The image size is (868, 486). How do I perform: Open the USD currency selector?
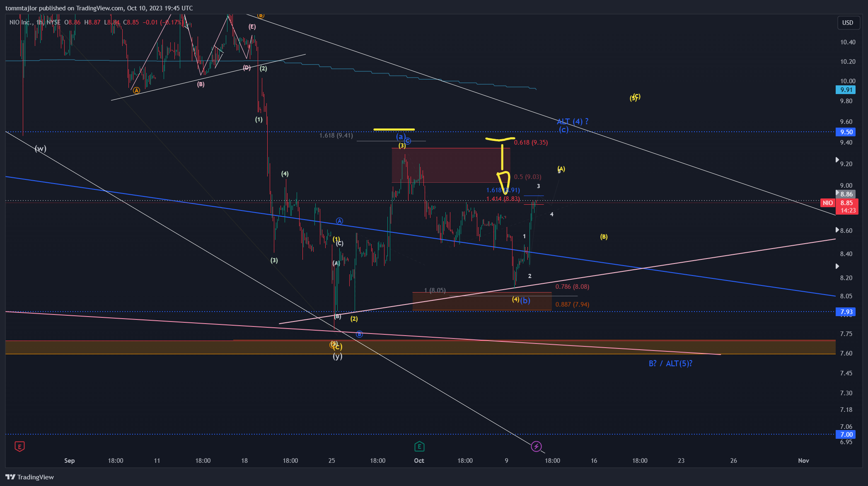847,23
